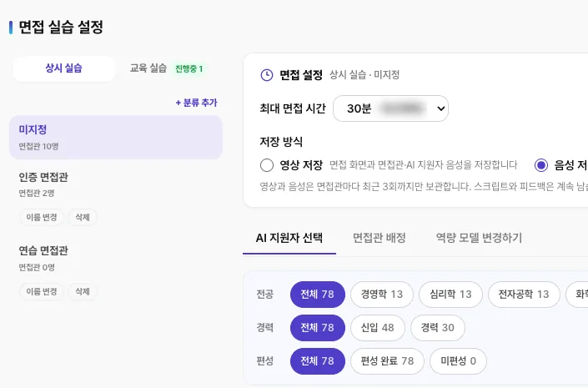Select the 미지정 category
588x388 pixels.
click(x=116, y=138)
